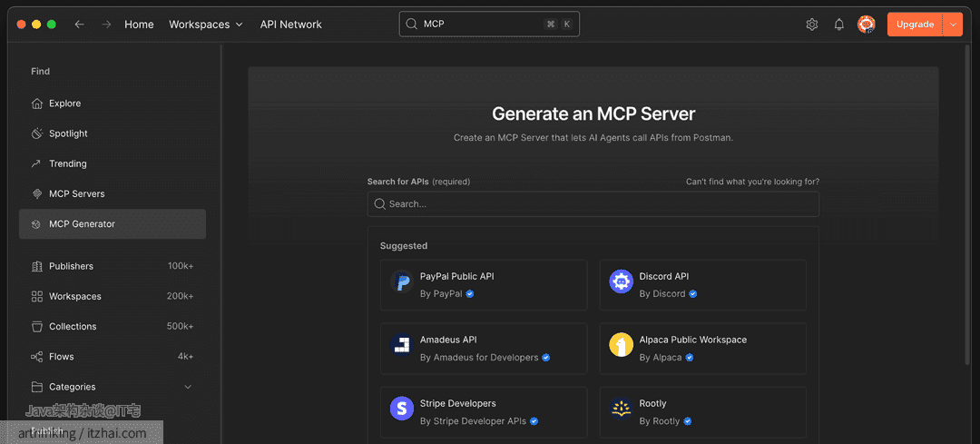
Task: Click the 'Generate an MCP Server' heading
Action: pyautogui.click(x=593, y=113)
